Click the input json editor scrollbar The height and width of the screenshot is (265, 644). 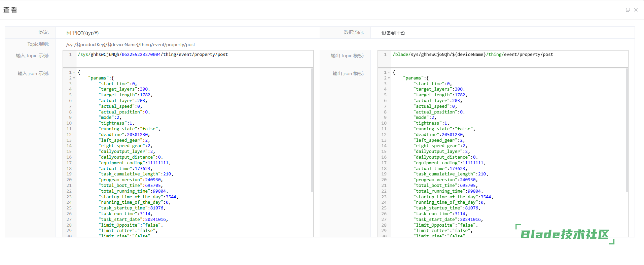312,130
